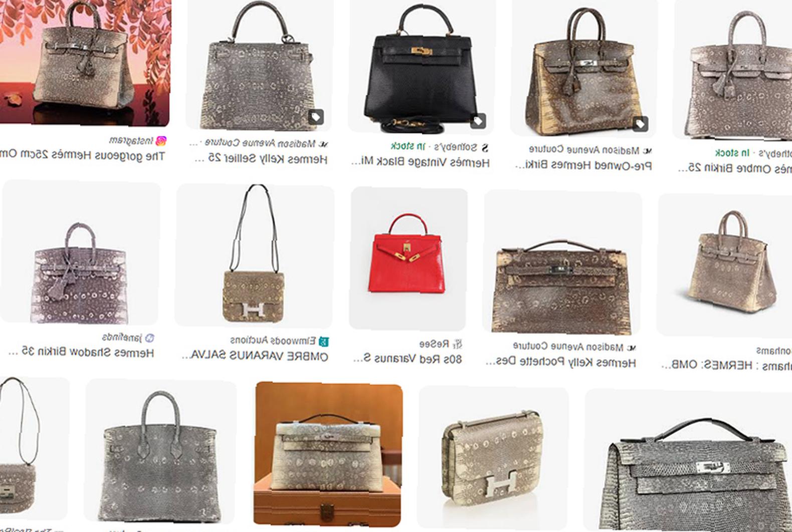Open the Hermès Vintage Black result title

click(x=420, y=162)
